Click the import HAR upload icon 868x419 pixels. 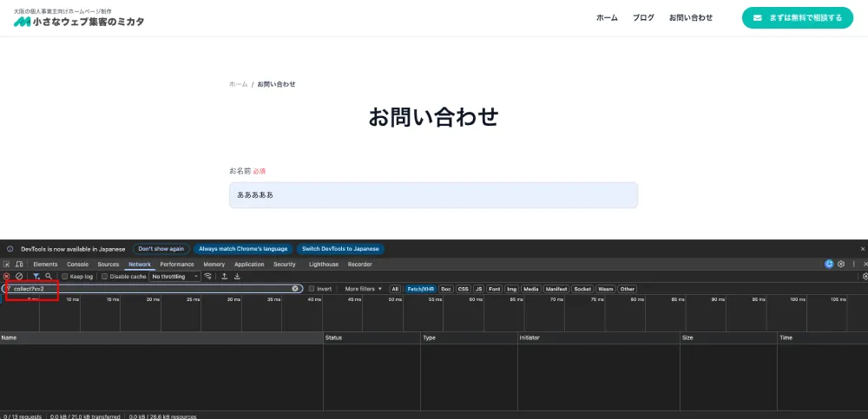click(224, 276)
